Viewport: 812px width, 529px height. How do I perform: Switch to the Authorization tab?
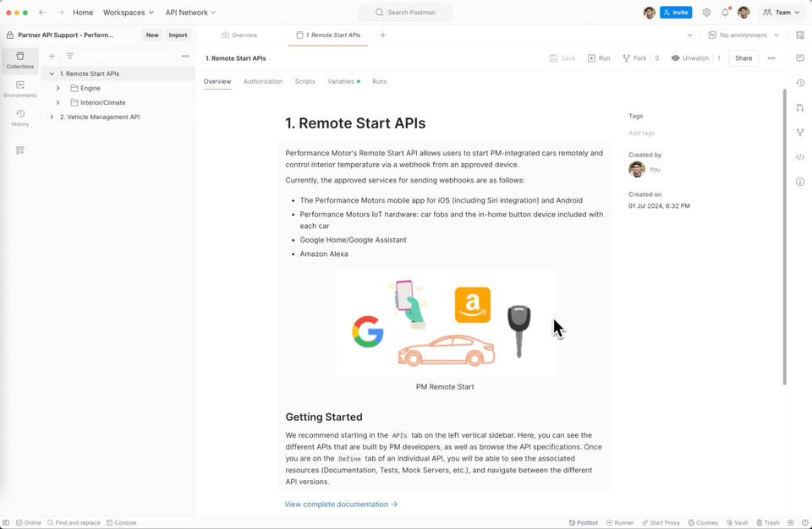tap(263, 81)
